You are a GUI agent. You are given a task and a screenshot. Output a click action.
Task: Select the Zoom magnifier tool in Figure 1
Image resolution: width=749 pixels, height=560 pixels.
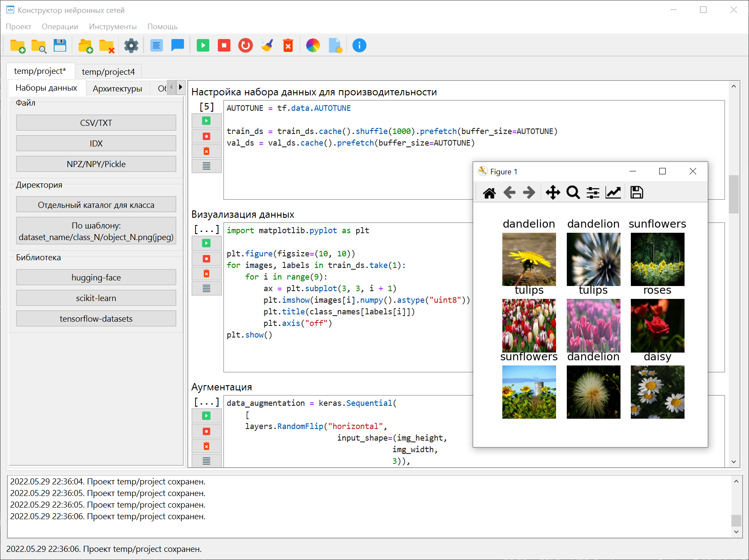click(x=573, y=193)
